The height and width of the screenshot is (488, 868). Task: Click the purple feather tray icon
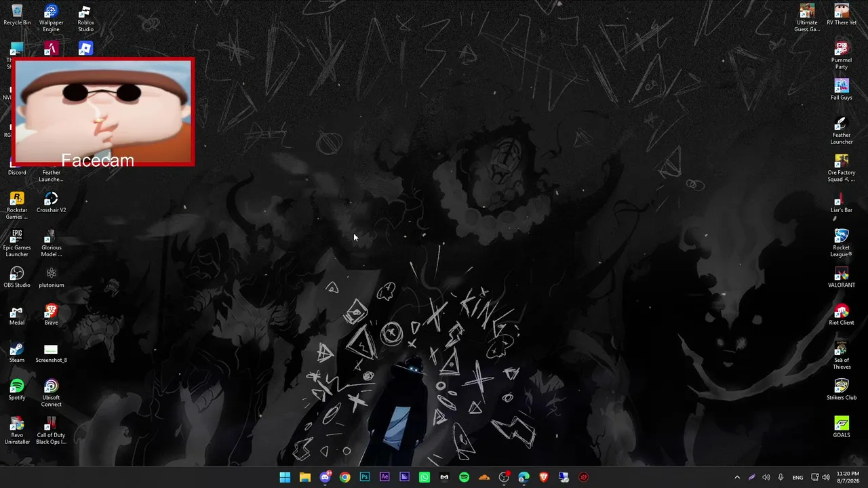tap(751, 477)
